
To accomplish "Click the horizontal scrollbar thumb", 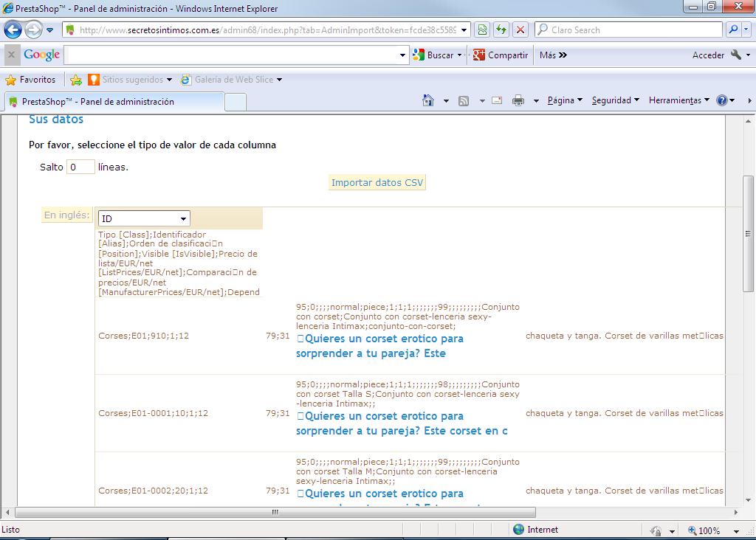I will pyautogui.click(x=275, y=512).
